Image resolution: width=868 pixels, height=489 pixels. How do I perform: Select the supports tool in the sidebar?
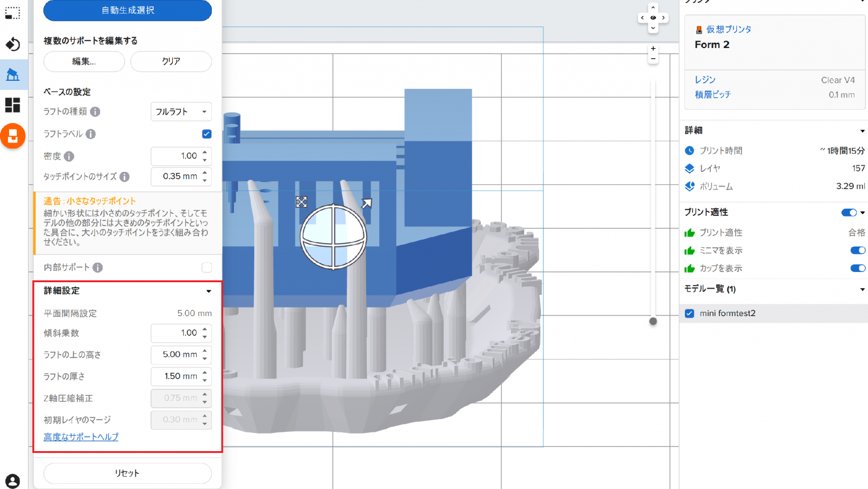pos(12,74)
